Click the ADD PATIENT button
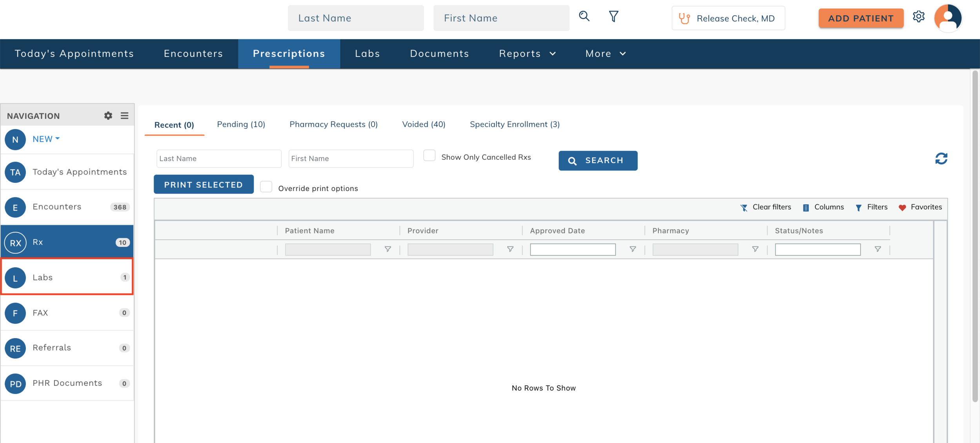Screen dimensions: 980x443 [x=861, y=18]
